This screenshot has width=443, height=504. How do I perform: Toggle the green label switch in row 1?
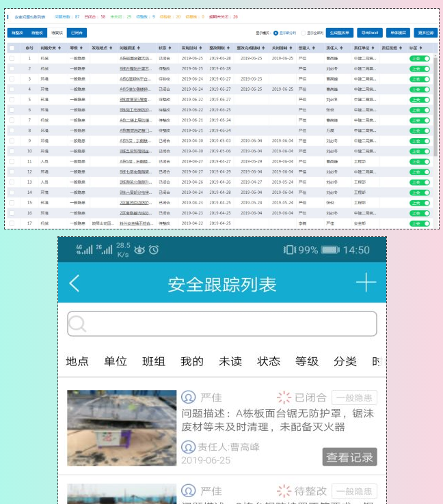[x=420, y=59]
